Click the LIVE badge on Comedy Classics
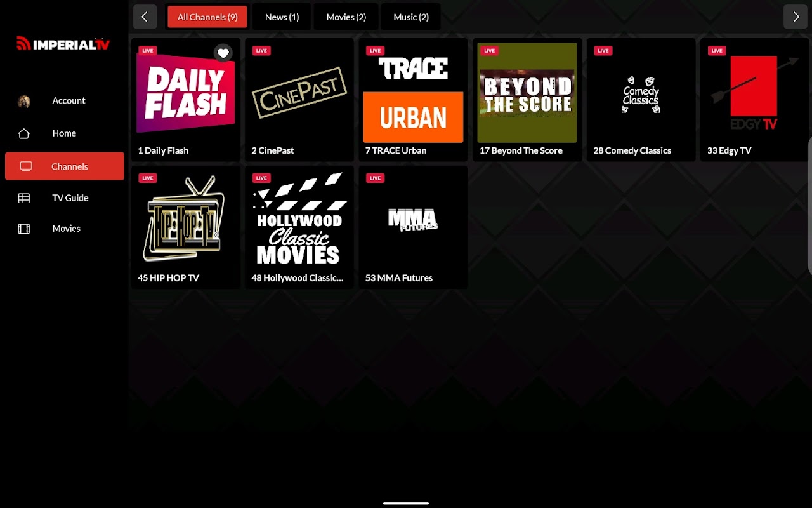The image size is (812, 508). pos(603,51)
